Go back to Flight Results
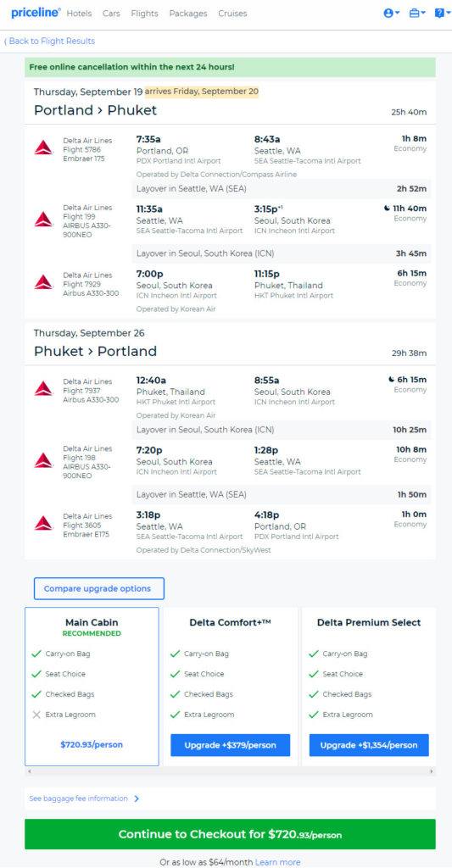Screen dimensions: 452x868 50,41
